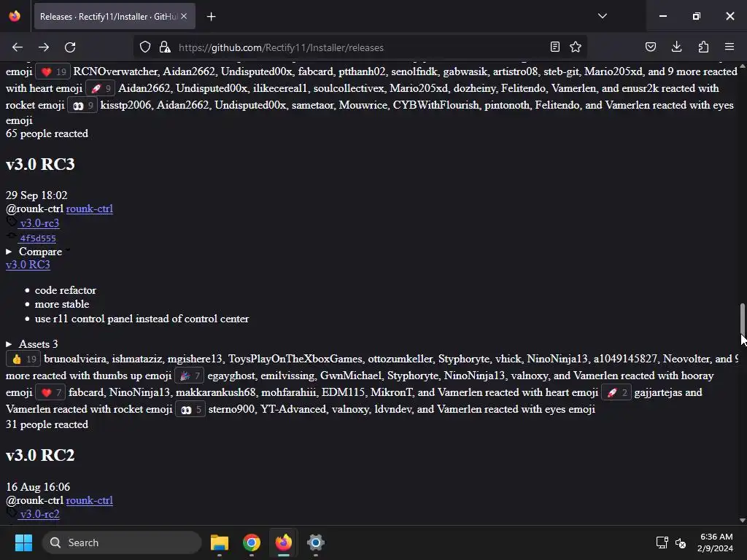
Task: Click the eyes reaction showing 9 in the upper release
Action: click(82, 105)
